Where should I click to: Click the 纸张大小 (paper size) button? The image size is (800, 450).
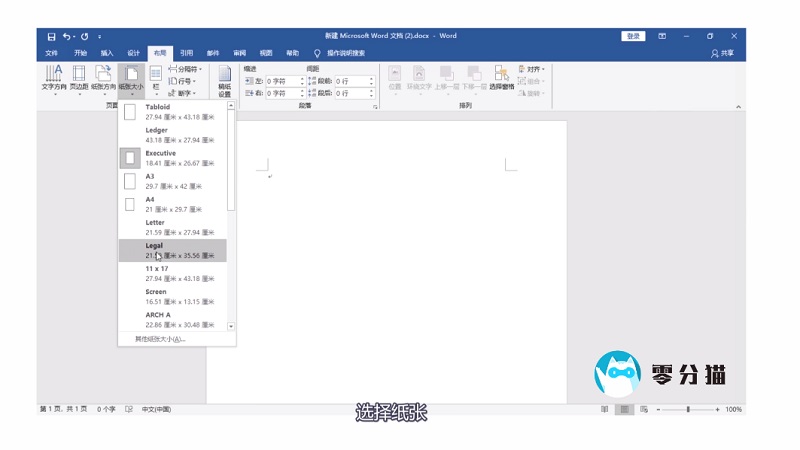(131, 78)
